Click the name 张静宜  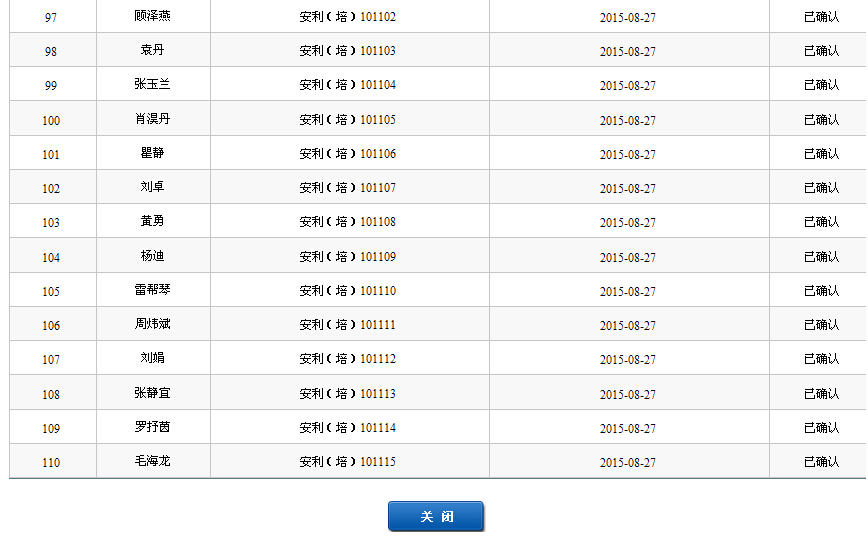[152, 394]
